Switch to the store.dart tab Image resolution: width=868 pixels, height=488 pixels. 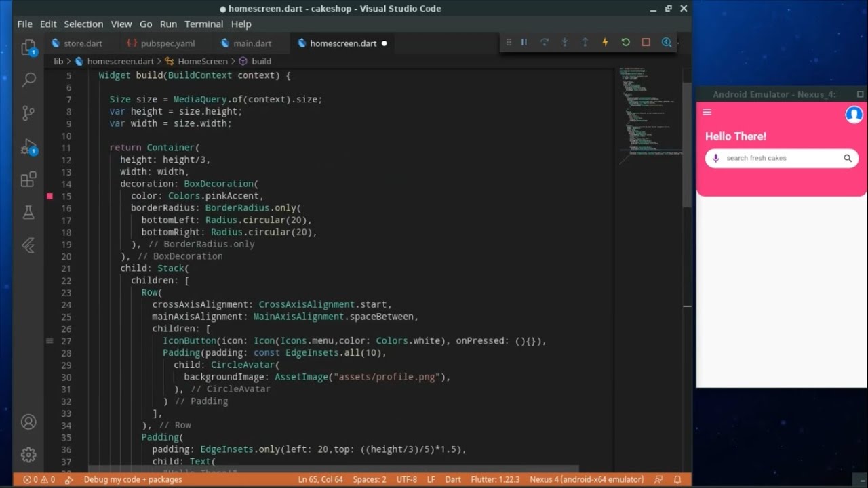[83, 43]
